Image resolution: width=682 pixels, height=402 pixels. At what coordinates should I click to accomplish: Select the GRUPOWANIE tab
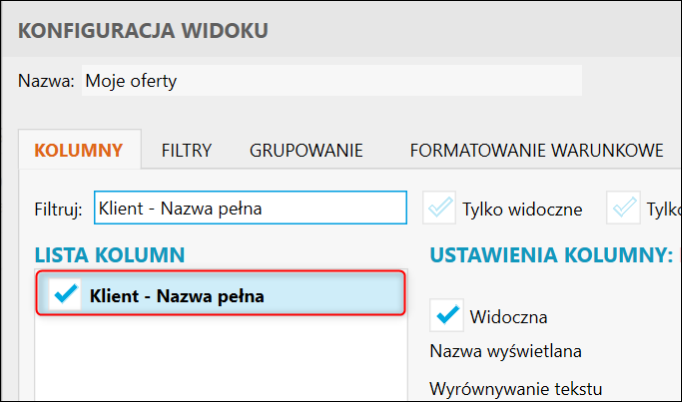(306, 151)
